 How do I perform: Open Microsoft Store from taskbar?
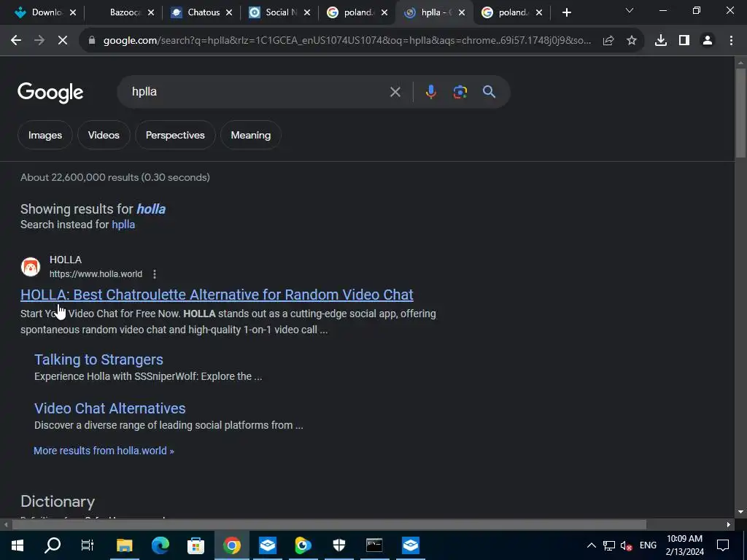(196, 545)
